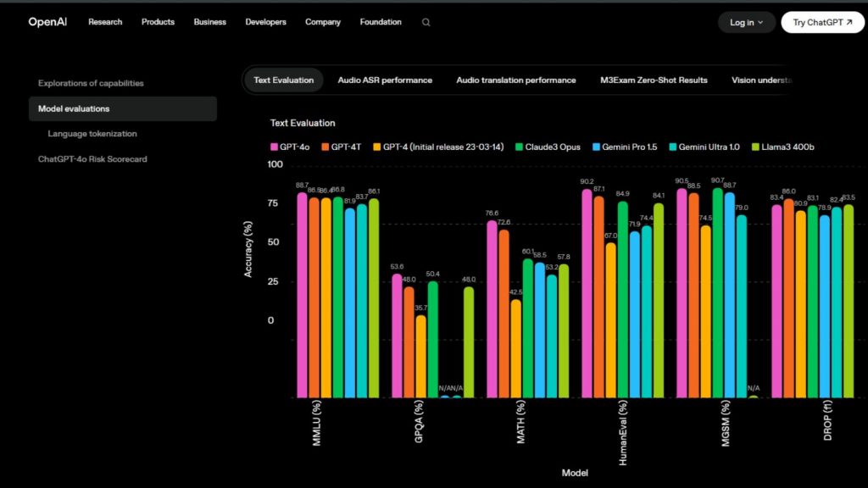The width and height of the screenshot is (868, 488).
Task: Toggle the Llama3 400b legend swatch
Action: click(755, 147)
